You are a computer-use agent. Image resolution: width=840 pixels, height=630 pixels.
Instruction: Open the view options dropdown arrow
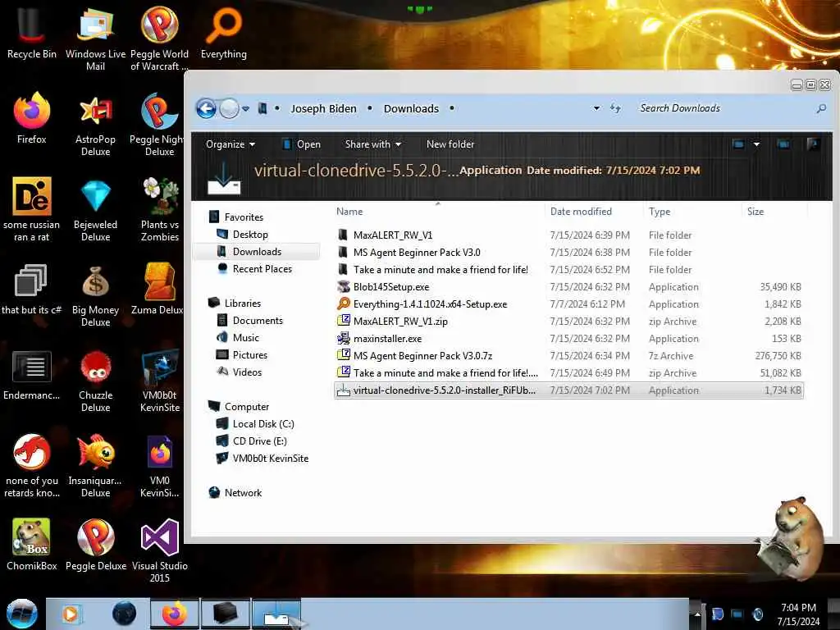click(756, 144)
